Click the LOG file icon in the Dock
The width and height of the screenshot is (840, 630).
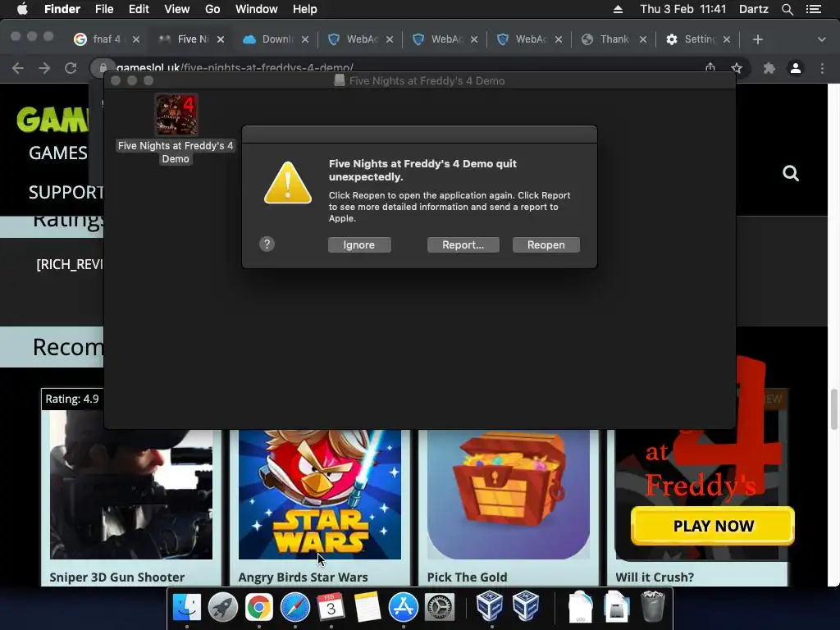(x=581, y=606)
